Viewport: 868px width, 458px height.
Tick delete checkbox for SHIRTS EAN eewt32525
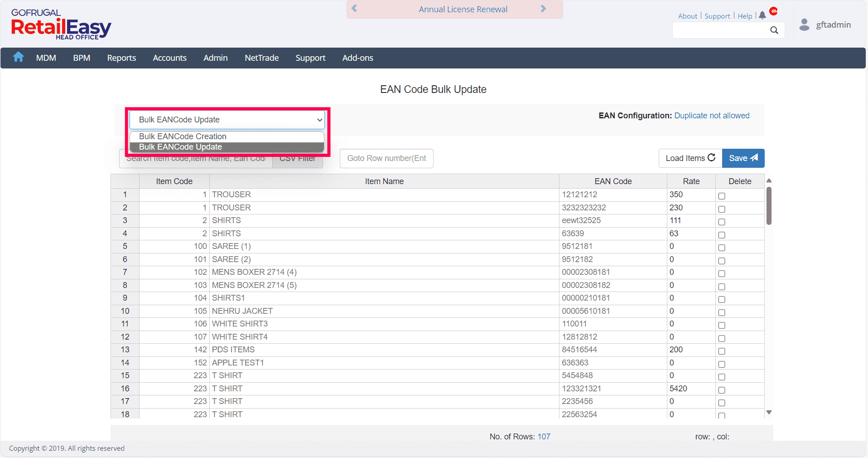722,222
